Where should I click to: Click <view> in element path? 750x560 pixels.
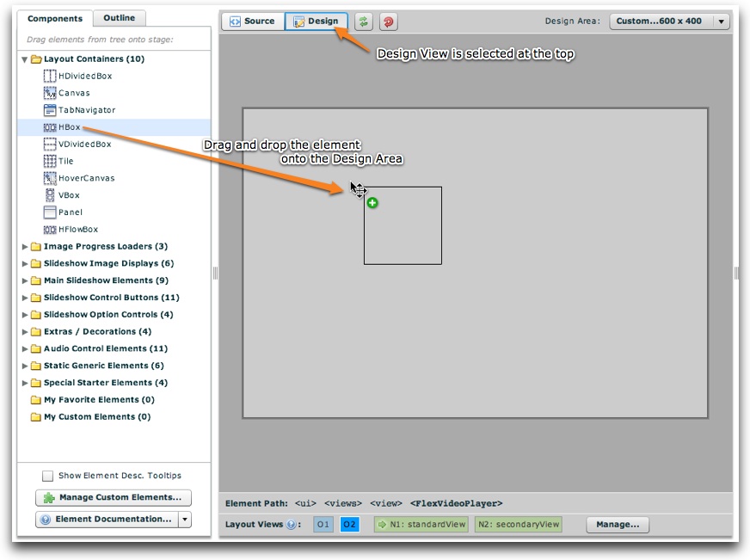click(386, 503)
